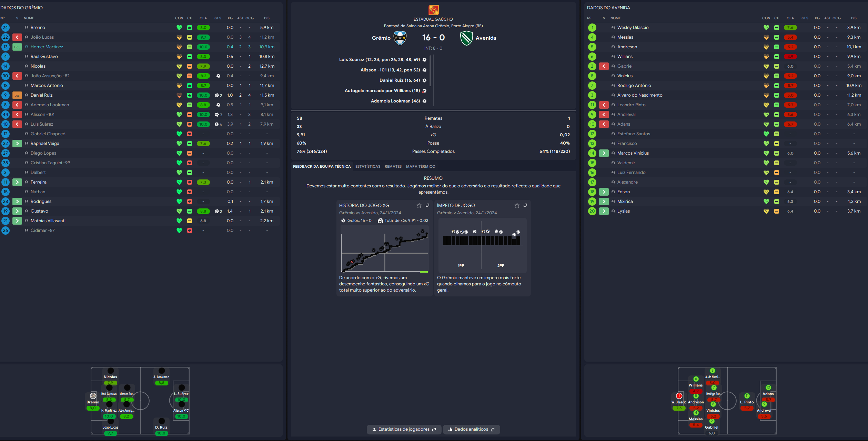Open the Mapa Térmico tab

(420, 166)
